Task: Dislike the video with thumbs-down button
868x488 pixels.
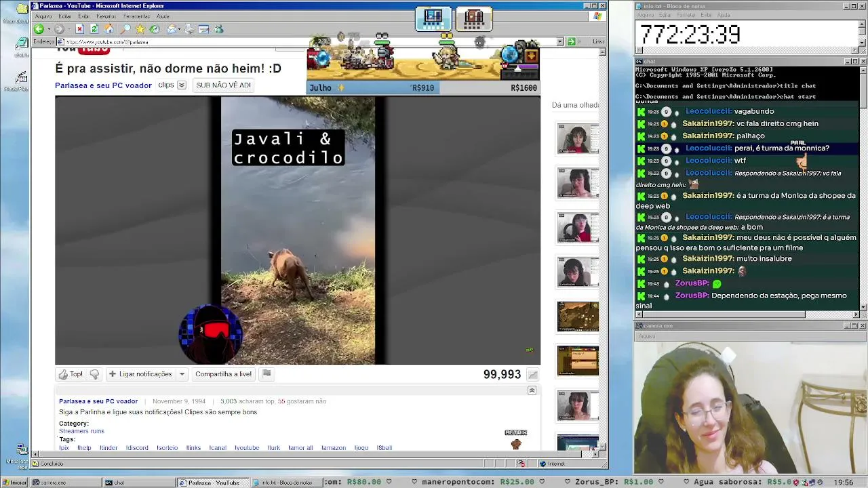Action: point(94,374)
